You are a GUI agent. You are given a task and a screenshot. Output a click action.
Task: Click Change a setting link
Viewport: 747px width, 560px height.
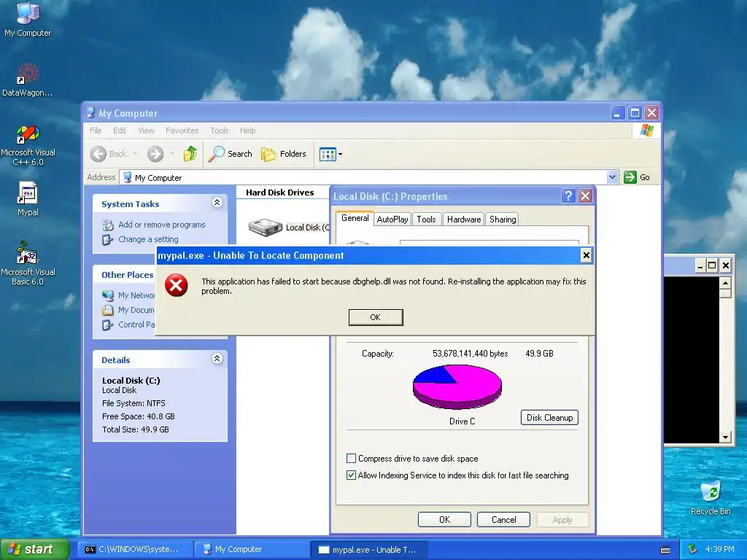149,239
